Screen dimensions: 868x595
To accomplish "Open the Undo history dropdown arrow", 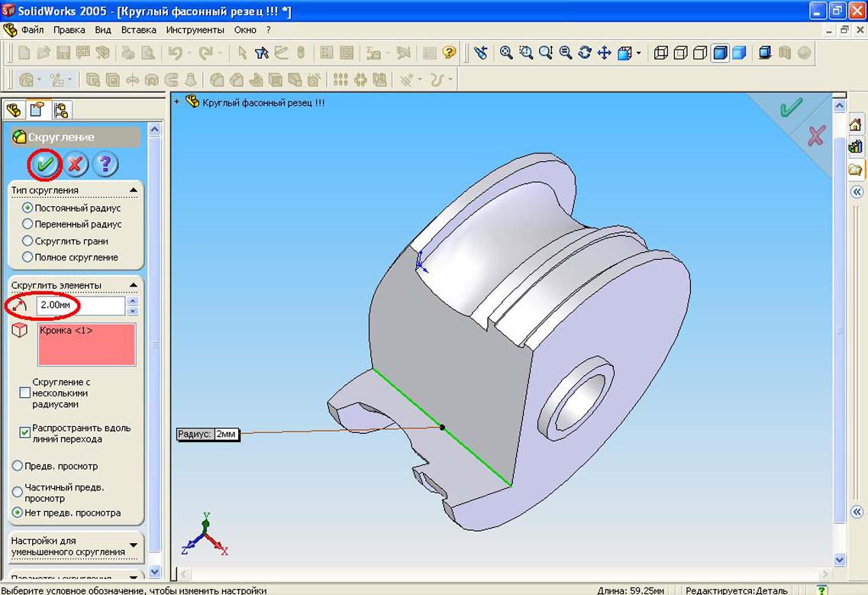I will coord(189,53).
